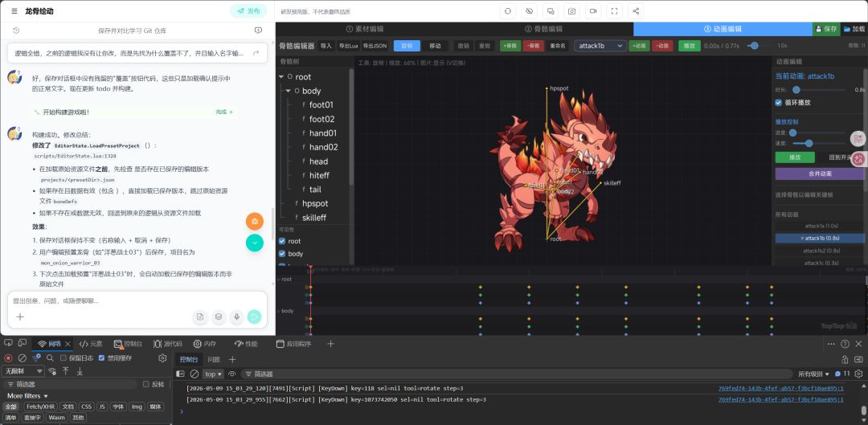Click the refresh preview icon
The image size is (868, 425).
coord(508,11)
